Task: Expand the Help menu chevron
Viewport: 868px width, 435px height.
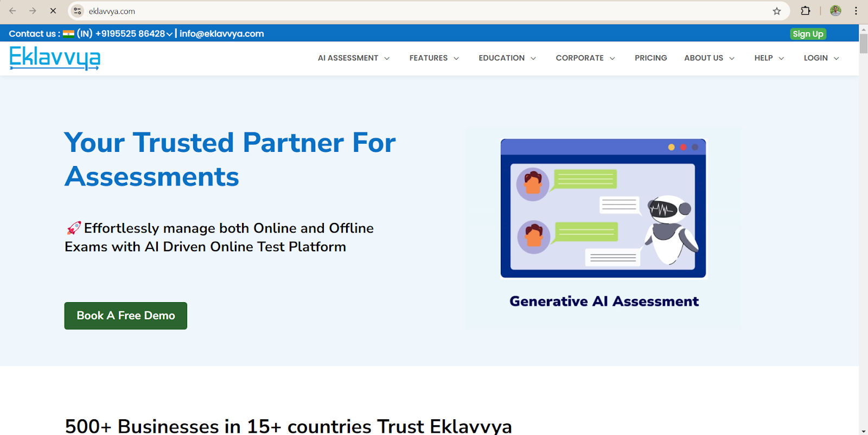Action: pos(781,59)
